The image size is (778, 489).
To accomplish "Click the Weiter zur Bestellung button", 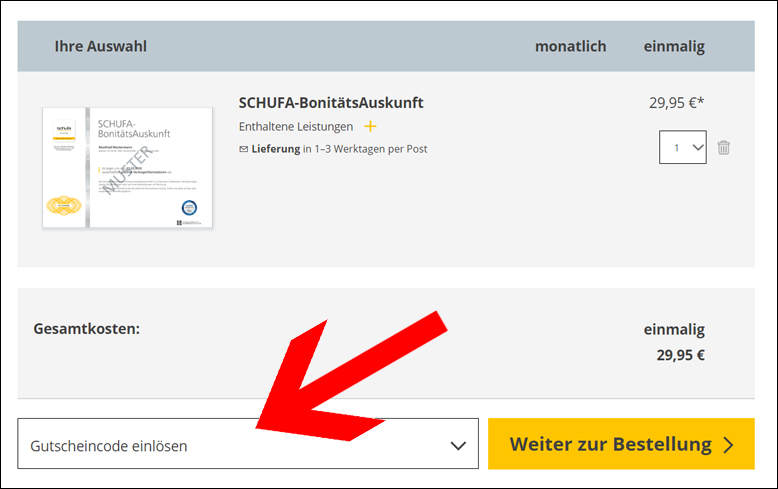I will (621, 443).
